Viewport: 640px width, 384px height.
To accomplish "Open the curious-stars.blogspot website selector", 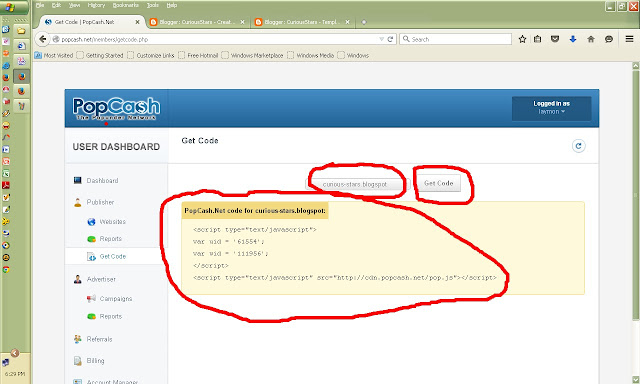I will click(358, 184).
